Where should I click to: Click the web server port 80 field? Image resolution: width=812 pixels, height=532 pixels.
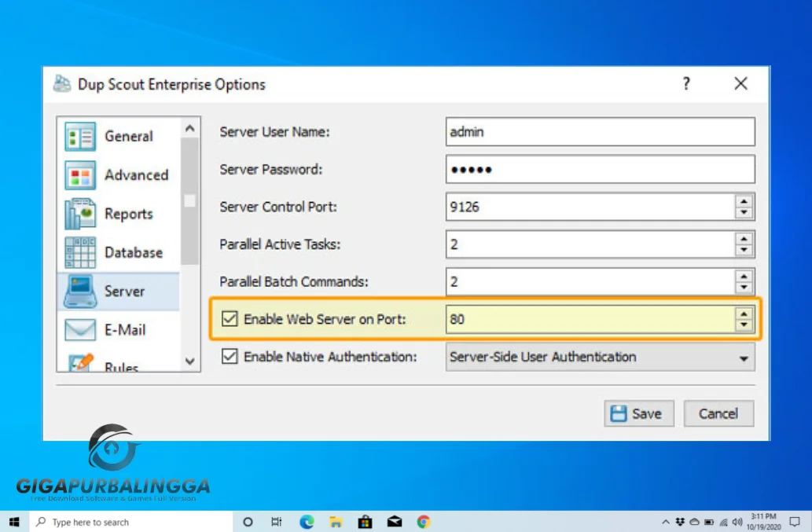pos(590,319)
